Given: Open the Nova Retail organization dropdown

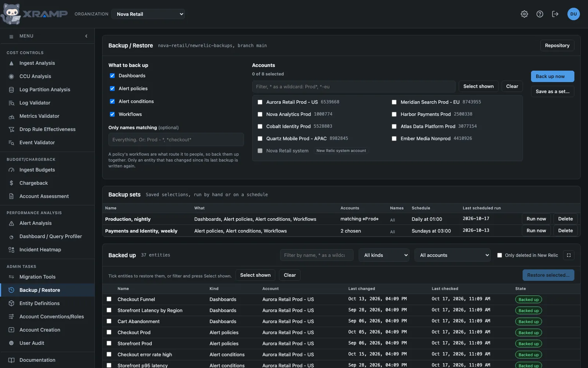Looking at the screenshot, I should tap(148, 14).
